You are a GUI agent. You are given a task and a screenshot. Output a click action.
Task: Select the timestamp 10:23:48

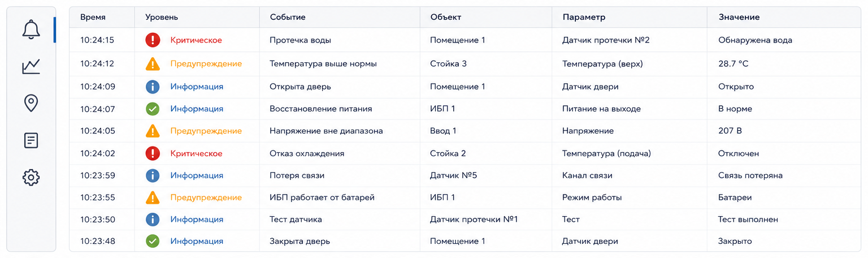pyautogui.click(x=97, y=241)
